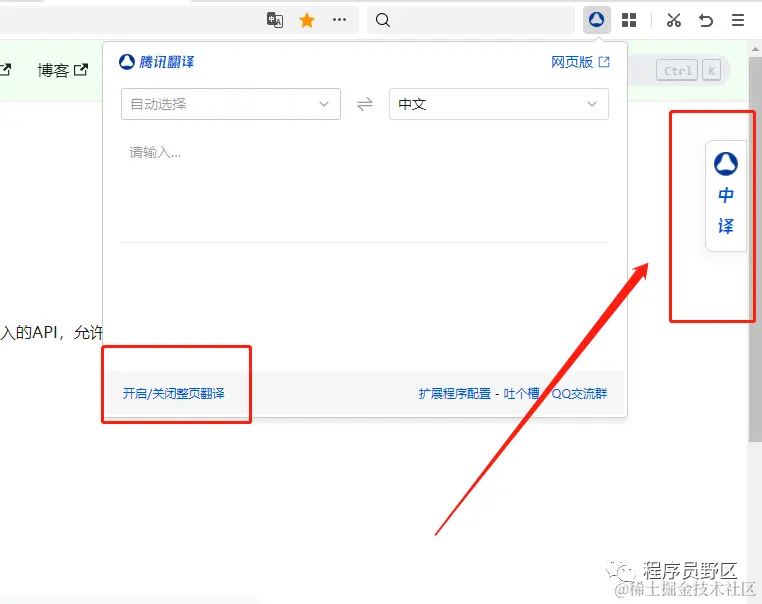
Task: Click the Tencent Translate extension toolbar icon
Action: [596, 20]
